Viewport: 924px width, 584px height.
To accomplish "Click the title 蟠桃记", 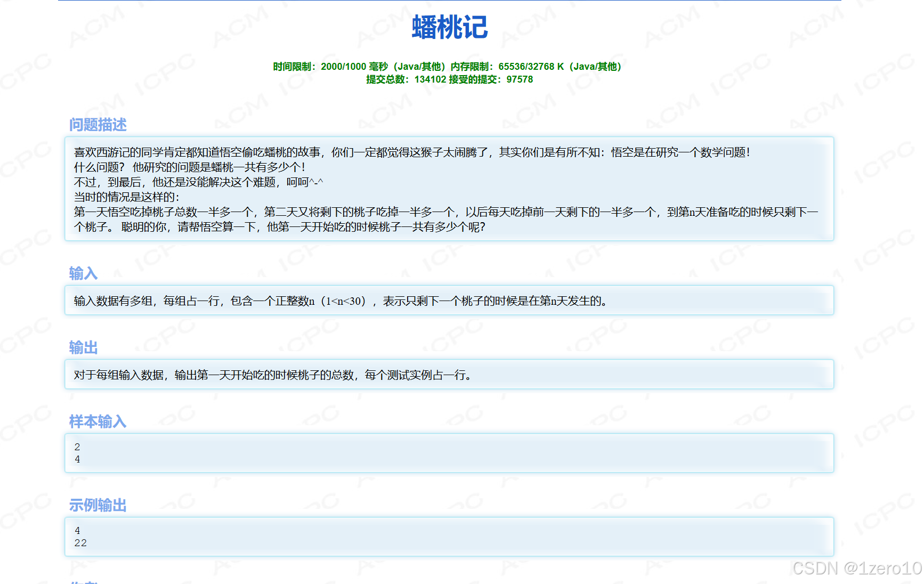I will coord(449,27).
